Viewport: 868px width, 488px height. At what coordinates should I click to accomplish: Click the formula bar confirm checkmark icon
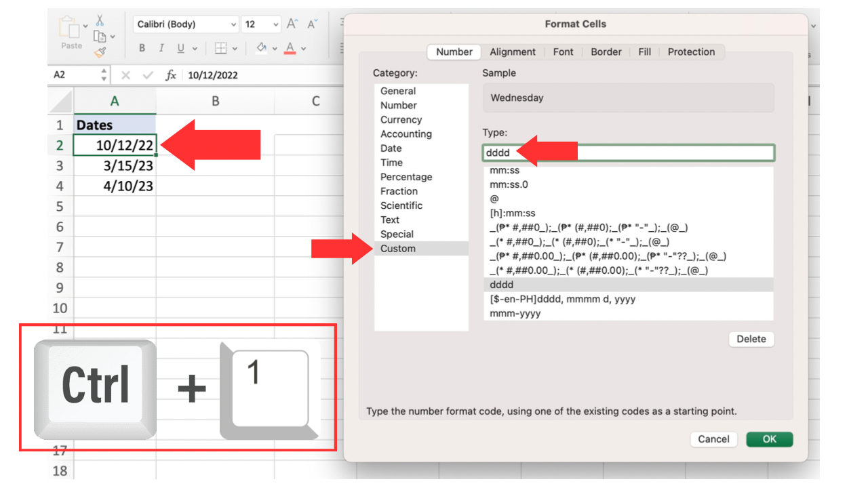(148, 75)
